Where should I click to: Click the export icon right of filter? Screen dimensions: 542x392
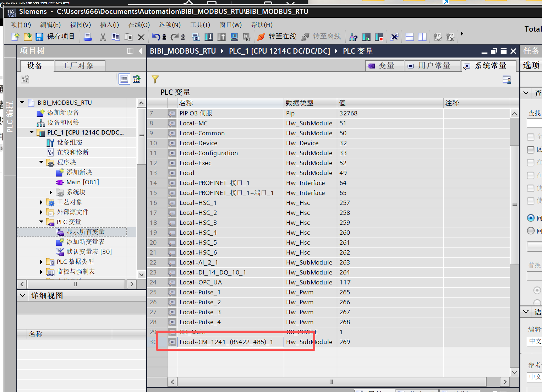tap(507, 80)
